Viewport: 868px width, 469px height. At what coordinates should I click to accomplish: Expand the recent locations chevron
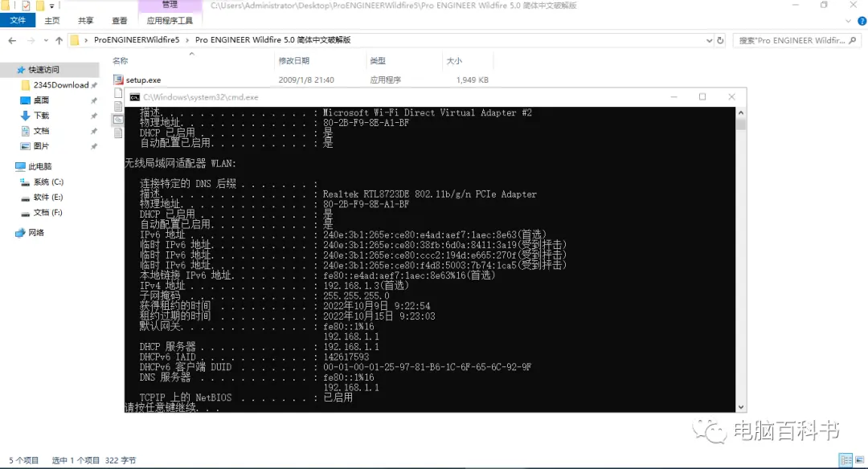point(45,40)
